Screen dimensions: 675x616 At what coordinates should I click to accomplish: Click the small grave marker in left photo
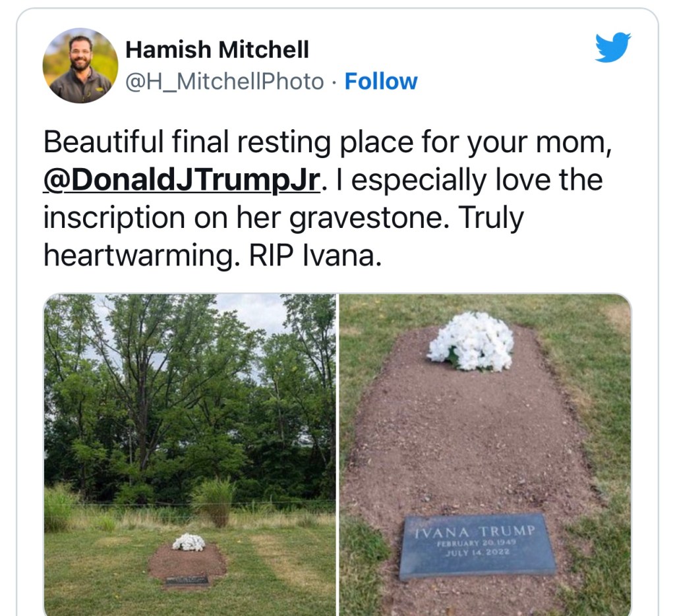[187, 580]
